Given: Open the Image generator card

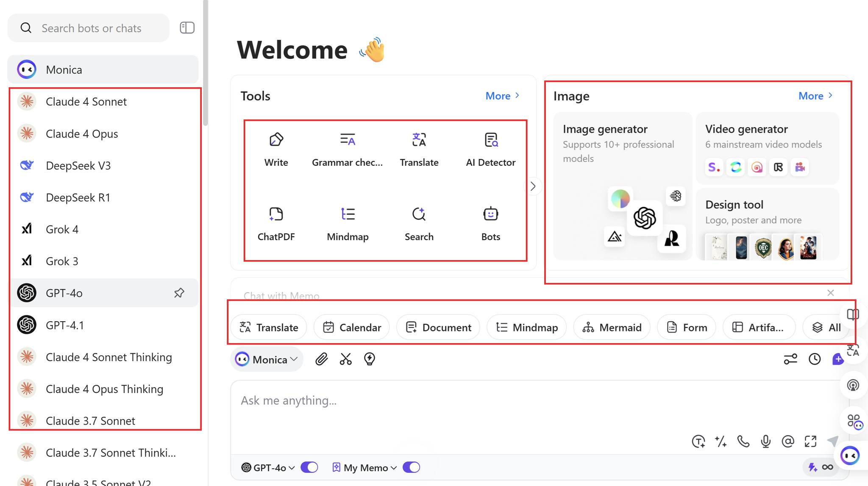Looking at the screenshot, I should click(x=622, y=186).
